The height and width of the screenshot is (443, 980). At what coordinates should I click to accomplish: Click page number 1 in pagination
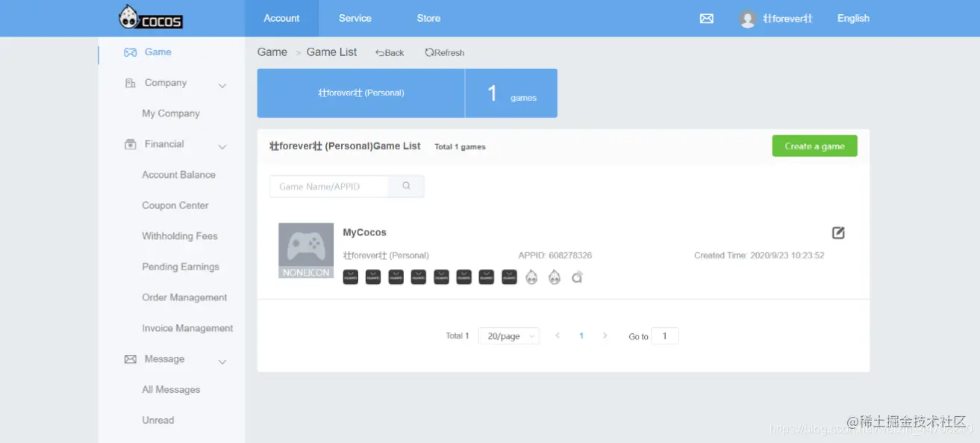click(581, 336)
